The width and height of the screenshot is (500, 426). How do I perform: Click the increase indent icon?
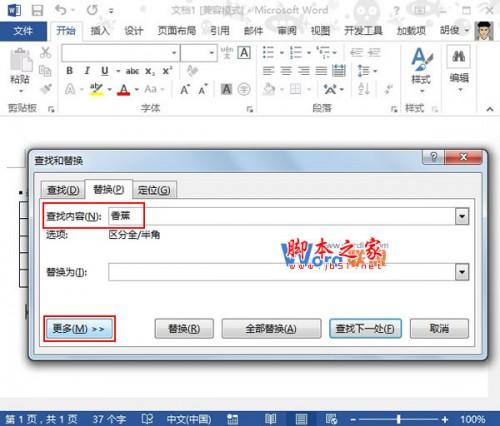374,52
